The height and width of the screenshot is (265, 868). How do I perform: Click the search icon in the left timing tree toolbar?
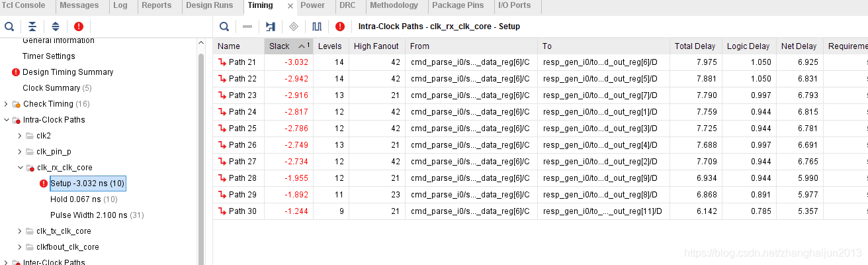(x=9, y=26)
